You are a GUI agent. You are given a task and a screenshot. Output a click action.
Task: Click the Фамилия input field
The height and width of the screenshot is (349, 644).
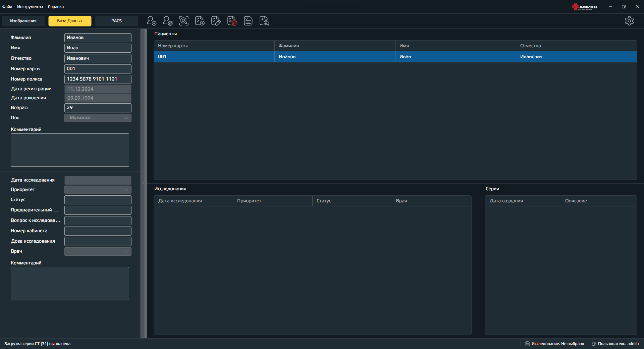98,38
